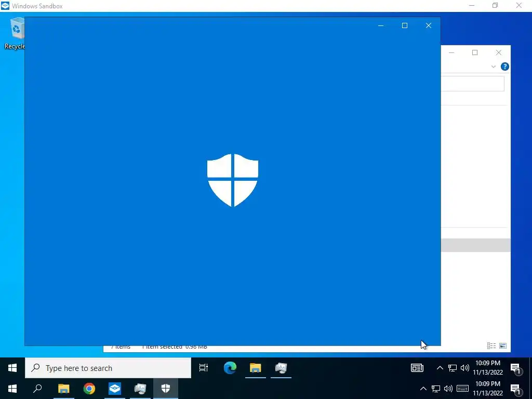Switch File Explorer to details view
Image resolution: width=532 pixels, height=399 pixels.
(x=491, y=345)
